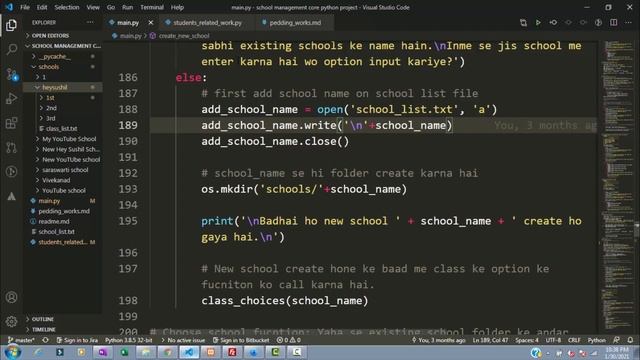The height and width of the screenshot is (360, 640).
Task: Click the minimap code overview
Action: click(x=619, y=186)
